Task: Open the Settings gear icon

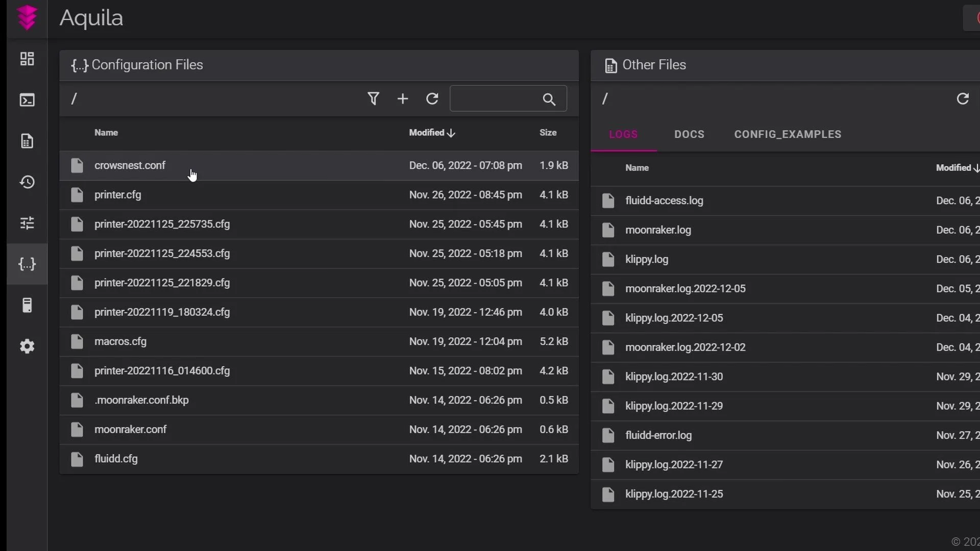Action: coord(27,346)
